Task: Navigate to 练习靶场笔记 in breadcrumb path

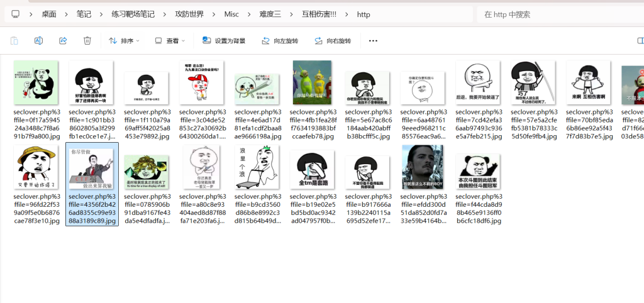Action: (x=131, y=14)
